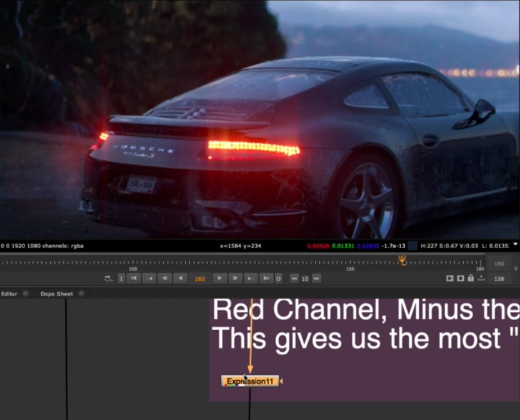Screen dimensions: 520x420
Task: Click the viewer capture icon beside the lock
Action: coord(460,278)
